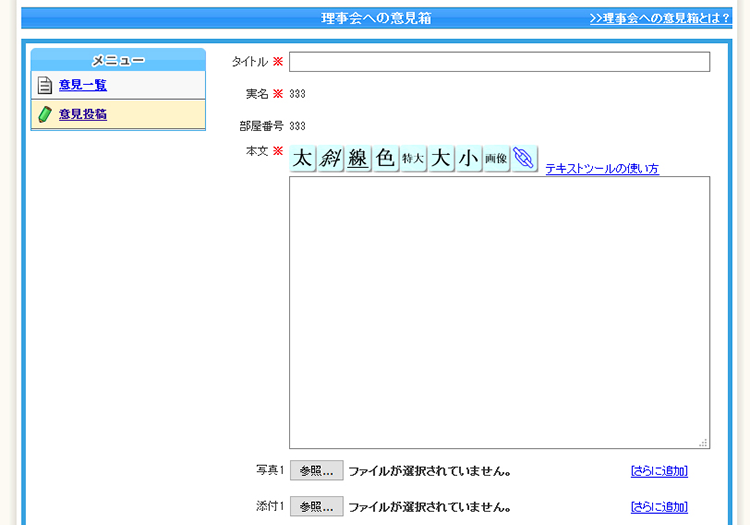Image resolution: width=750 pixels, height=525 pixels.
Task: Set large text with 大 button
Action: point(441,159)
